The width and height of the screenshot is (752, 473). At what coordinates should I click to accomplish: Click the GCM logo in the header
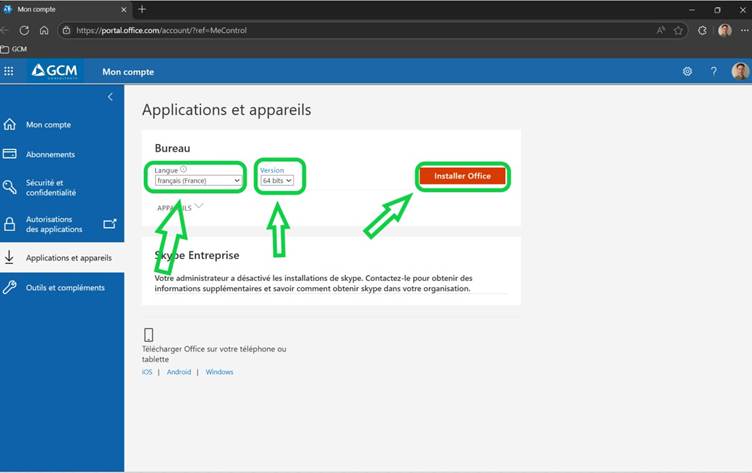pos(55,71)
